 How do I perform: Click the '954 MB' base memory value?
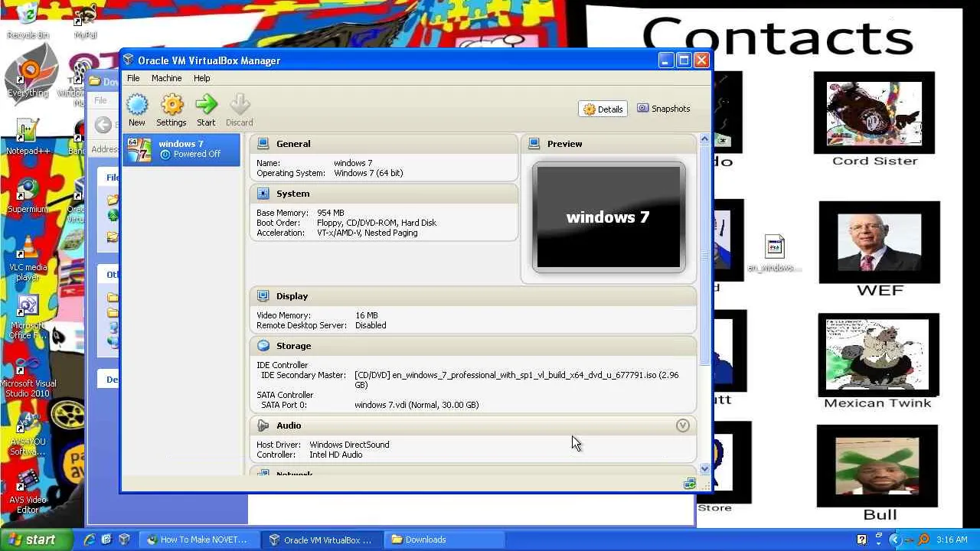pos(331,213)
